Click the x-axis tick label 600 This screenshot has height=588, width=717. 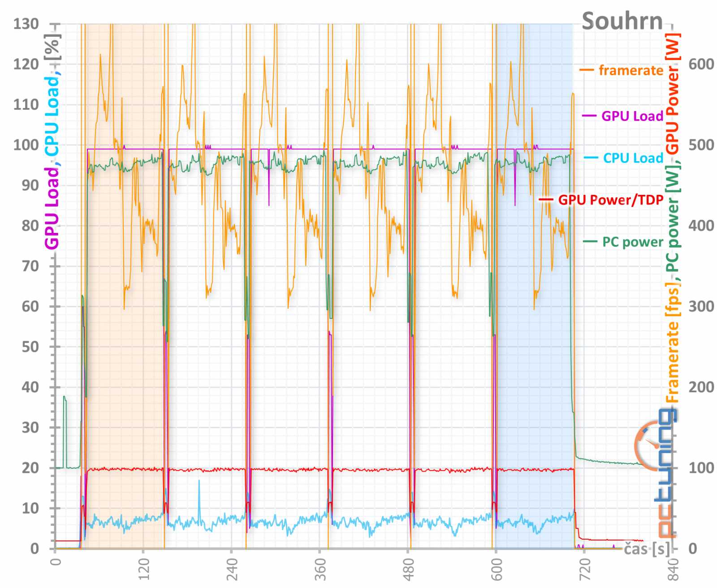[x=497, y=569]
